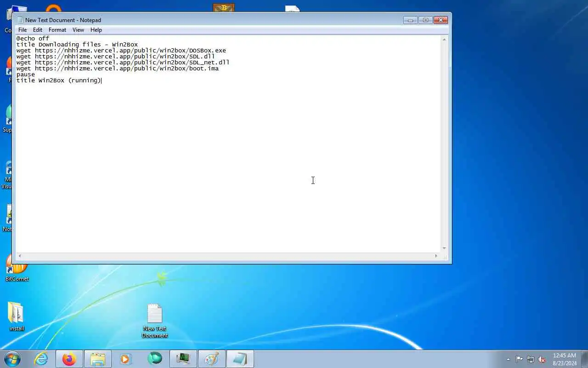Open Windows Explorer folder taskbar icon

(x=97, y=359)
